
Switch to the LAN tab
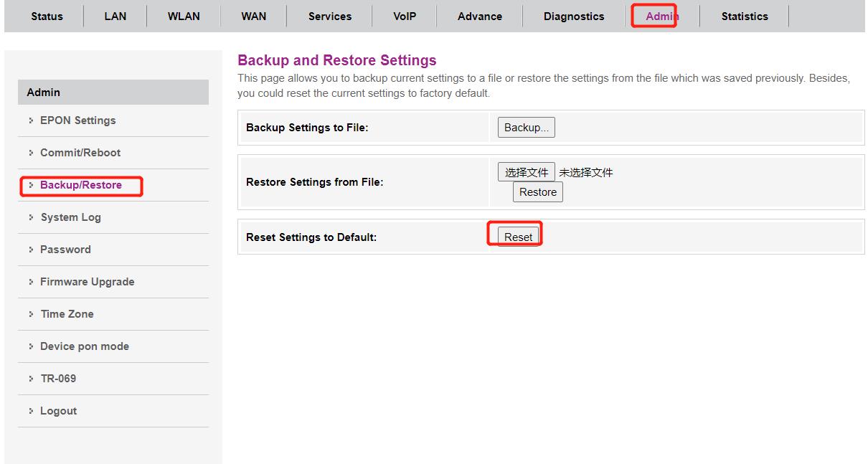point(115,16)
